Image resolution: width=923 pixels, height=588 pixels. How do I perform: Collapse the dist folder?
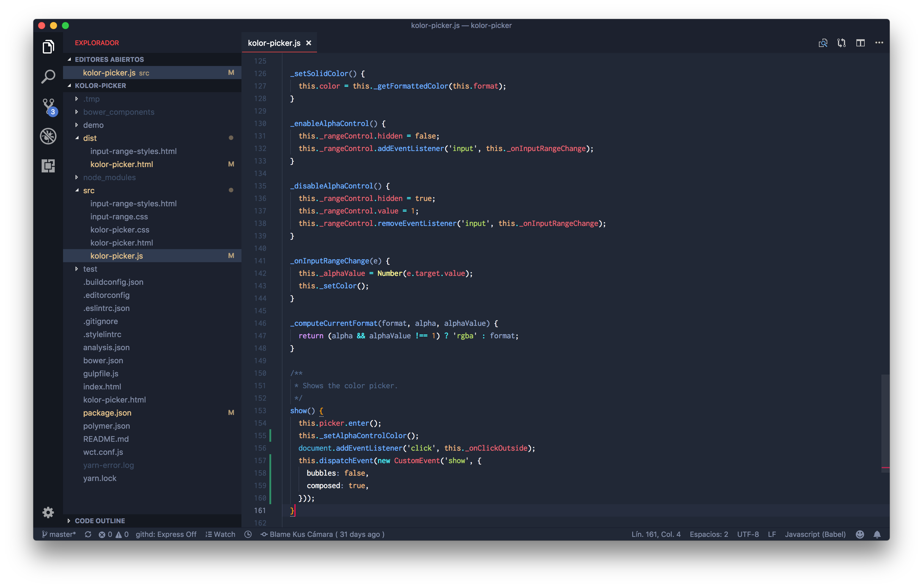point(90,138)
